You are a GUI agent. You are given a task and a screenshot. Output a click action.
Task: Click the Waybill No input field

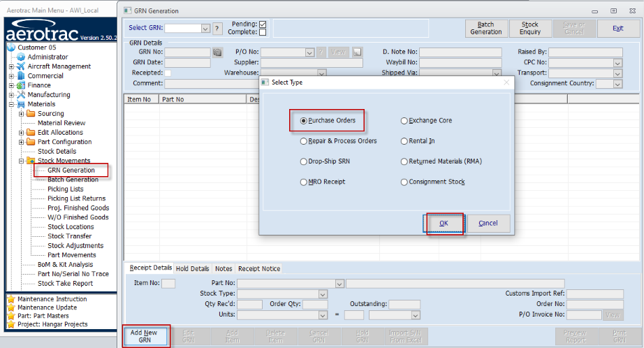tap(460, 62)
